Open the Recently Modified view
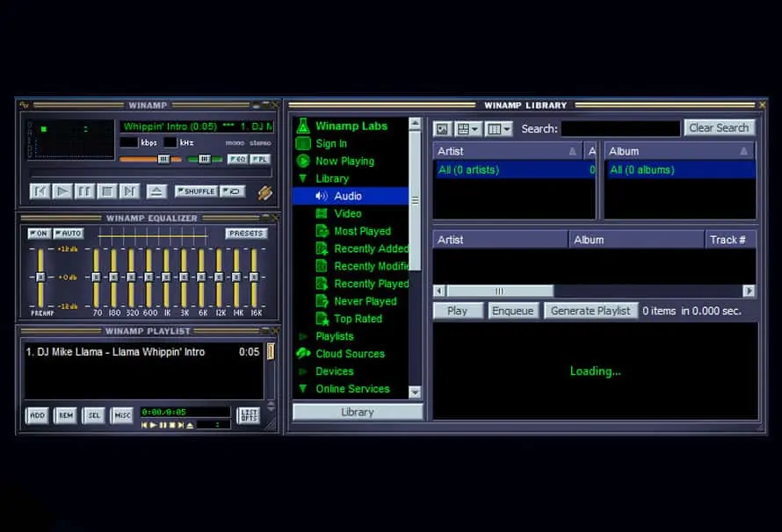This screenshot has height=532, width=782. (x=372, y=266)
